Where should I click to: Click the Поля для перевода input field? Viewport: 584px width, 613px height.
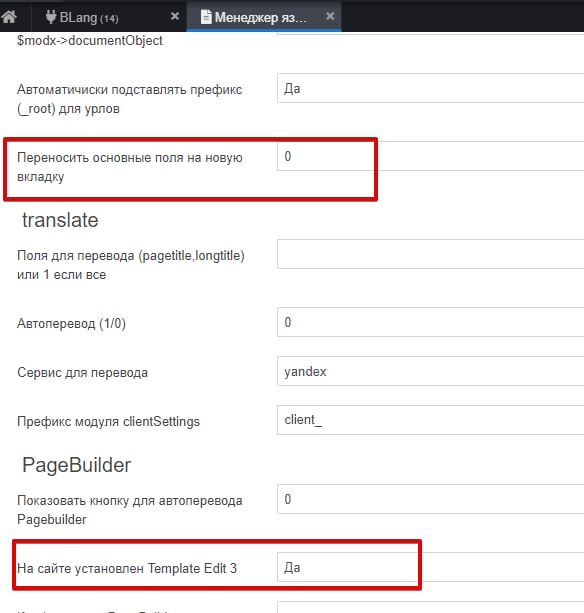pyautogui.click(x=430, y=254)
